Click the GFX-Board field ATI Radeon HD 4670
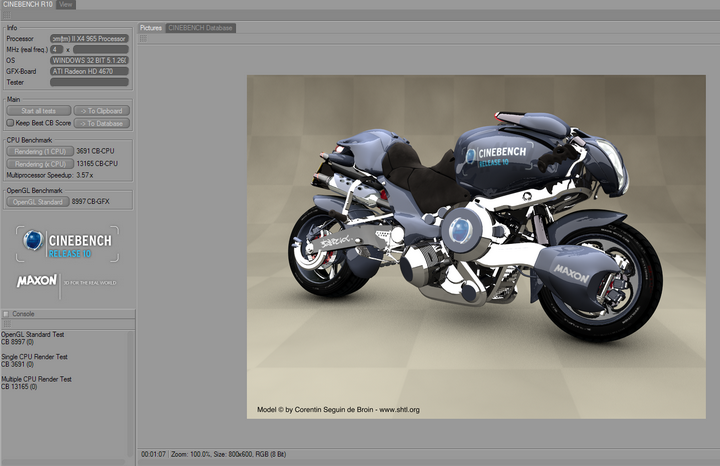The height and width of the screenshot is (466, 720). 89,71
